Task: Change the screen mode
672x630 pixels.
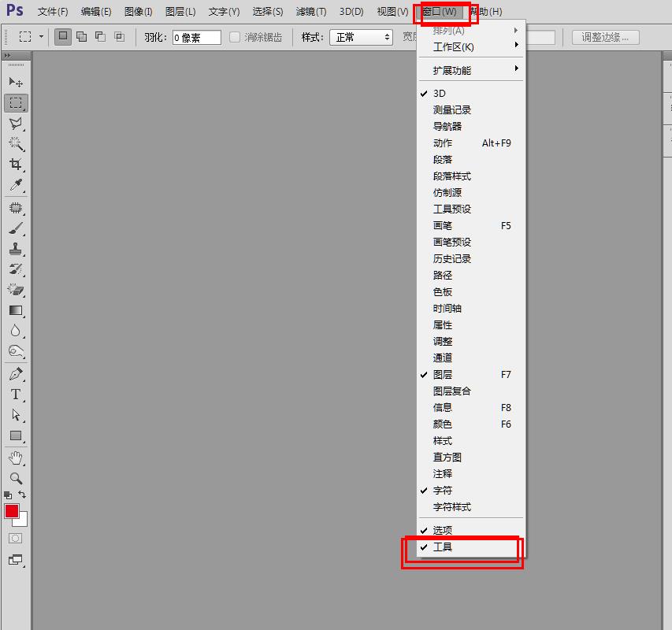Action: [16, 560]
